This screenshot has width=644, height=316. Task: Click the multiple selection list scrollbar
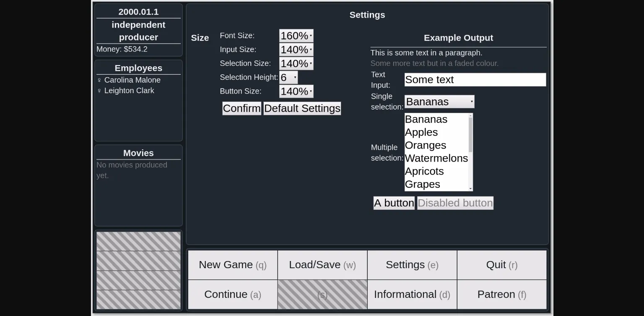coord(470,152)
